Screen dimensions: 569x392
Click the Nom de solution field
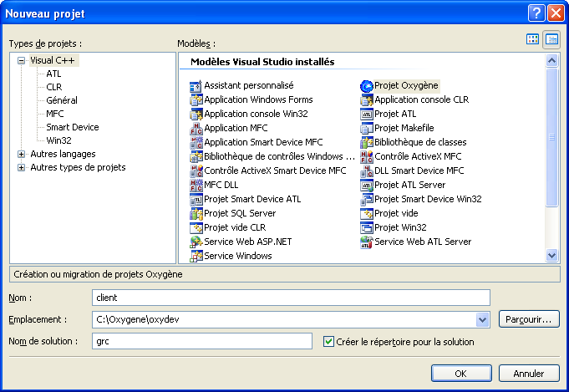pos(202,341)
